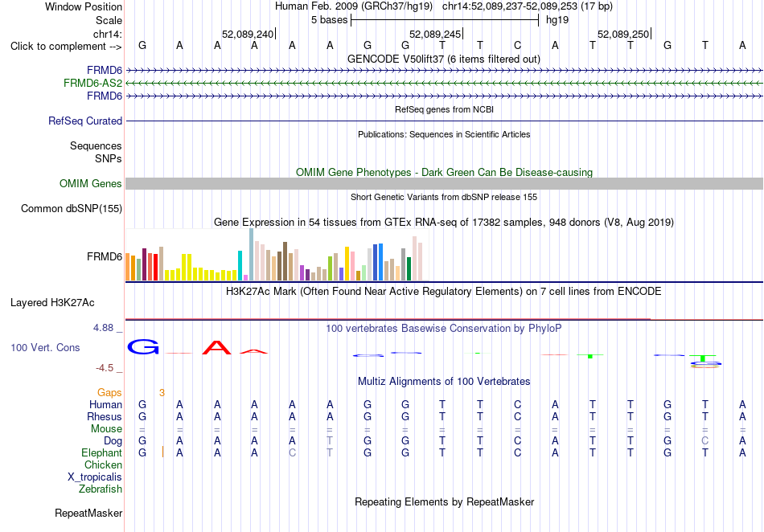The height and width of the screenshot is (532, 764).
Task: Click the 'Human' alignment species label
Action: click(105, 404)
